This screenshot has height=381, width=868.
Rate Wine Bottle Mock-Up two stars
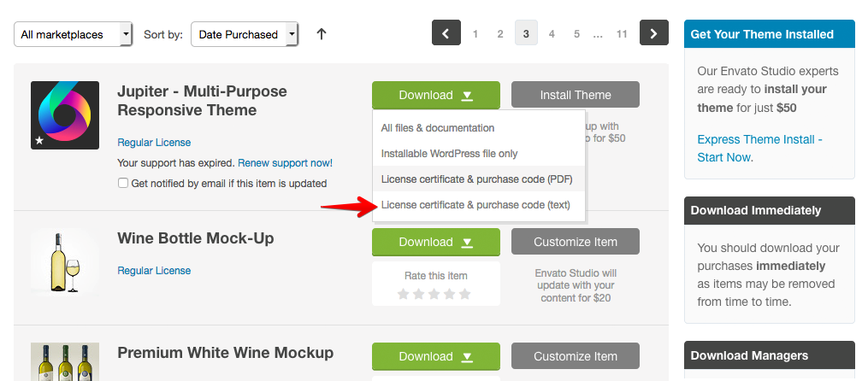(418, 294)
